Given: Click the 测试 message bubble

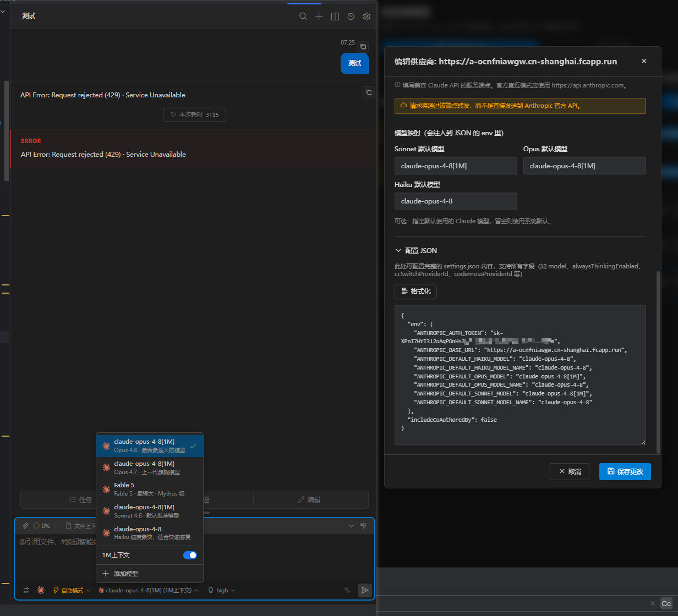Looking at the screenshot, I should click(x=354, y=63).
